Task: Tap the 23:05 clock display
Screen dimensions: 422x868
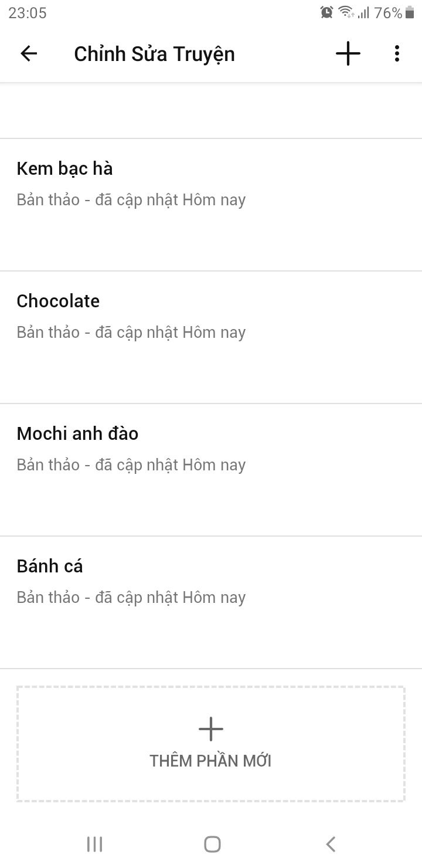Action: pos(27,12)
